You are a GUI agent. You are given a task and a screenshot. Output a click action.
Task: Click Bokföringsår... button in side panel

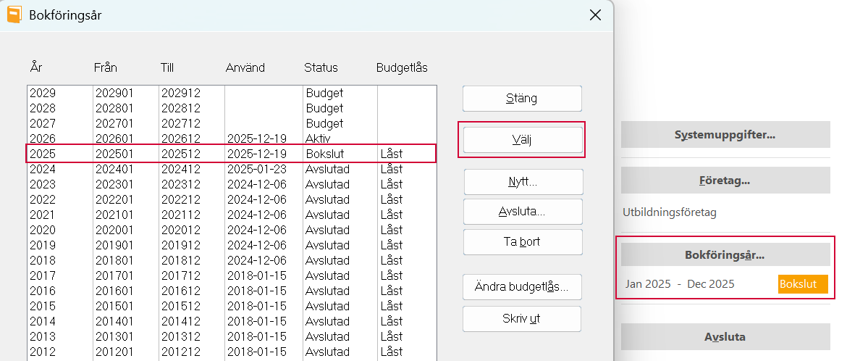[725, 255]
